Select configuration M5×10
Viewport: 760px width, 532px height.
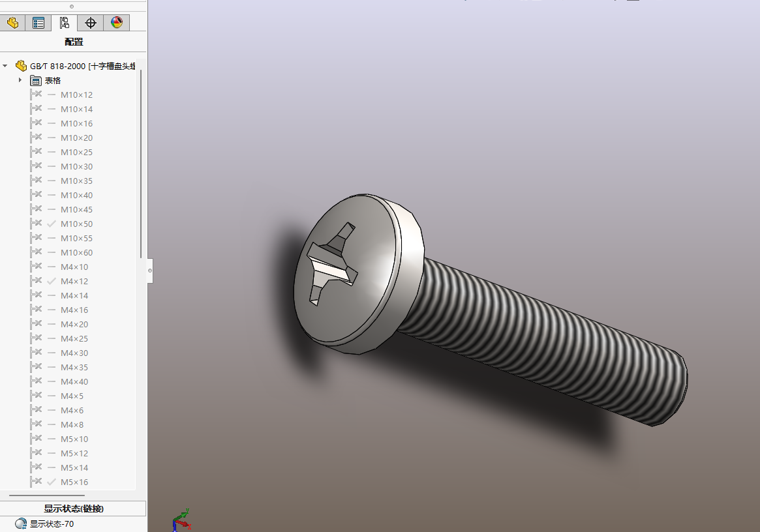[74, 439]
